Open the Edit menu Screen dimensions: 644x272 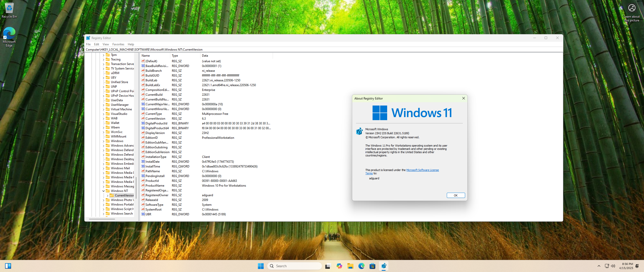click(96, 44)
